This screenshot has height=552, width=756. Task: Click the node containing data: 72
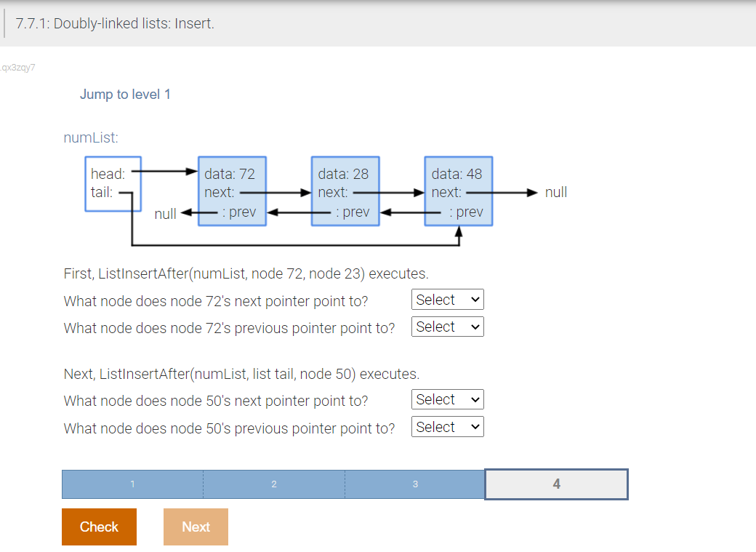click(x=231, y=191)
